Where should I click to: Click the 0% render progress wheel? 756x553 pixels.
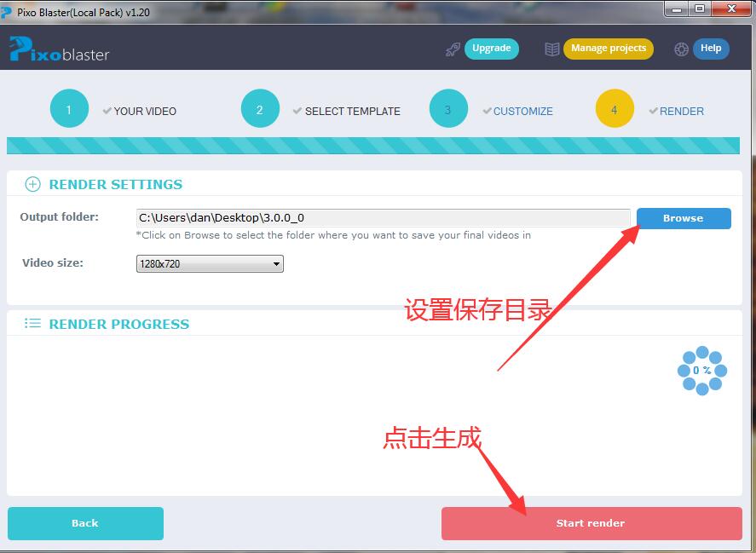(701, 371)
